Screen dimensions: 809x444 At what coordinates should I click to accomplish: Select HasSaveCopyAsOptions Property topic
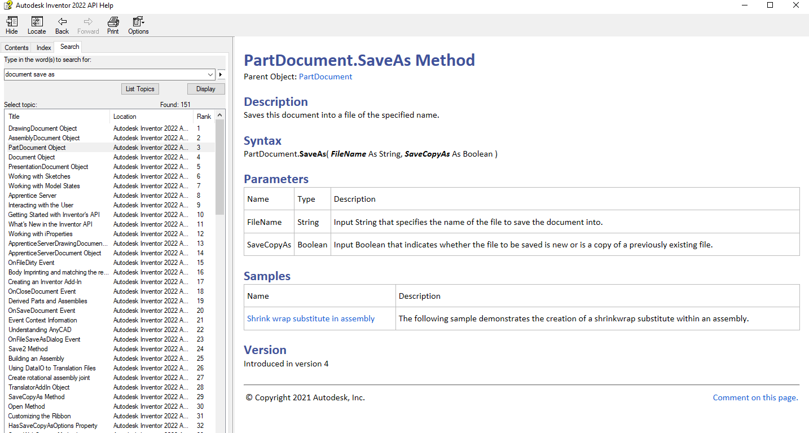[53, 425]
